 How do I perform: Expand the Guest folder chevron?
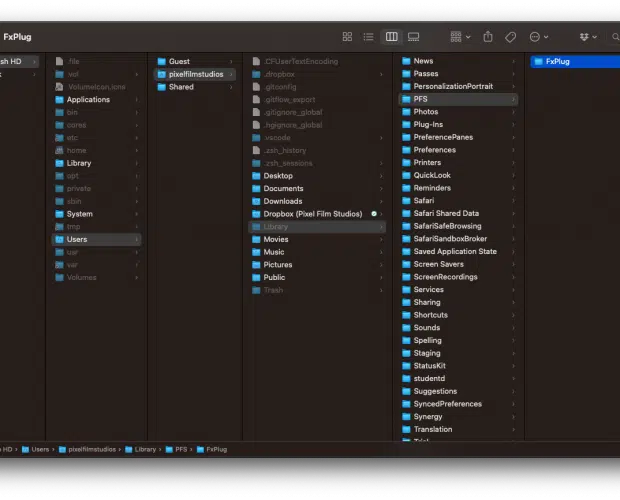point(231,62)
